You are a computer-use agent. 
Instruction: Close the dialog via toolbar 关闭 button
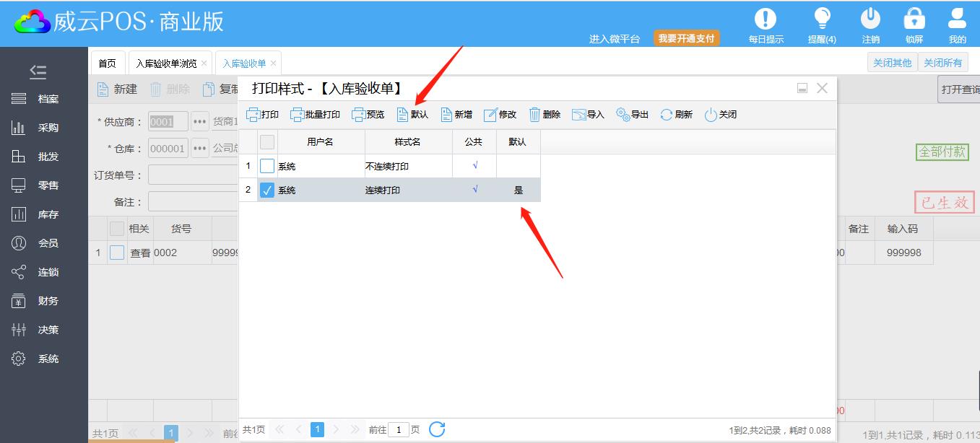click(721, 115)
